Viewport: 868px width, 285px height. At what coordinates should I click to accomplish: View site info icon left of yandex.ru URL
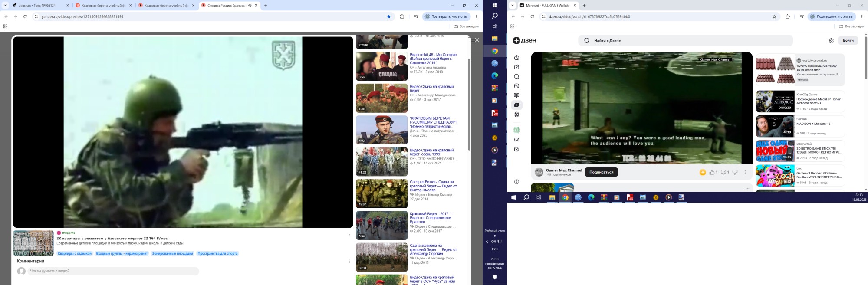(x=36, y=16)
